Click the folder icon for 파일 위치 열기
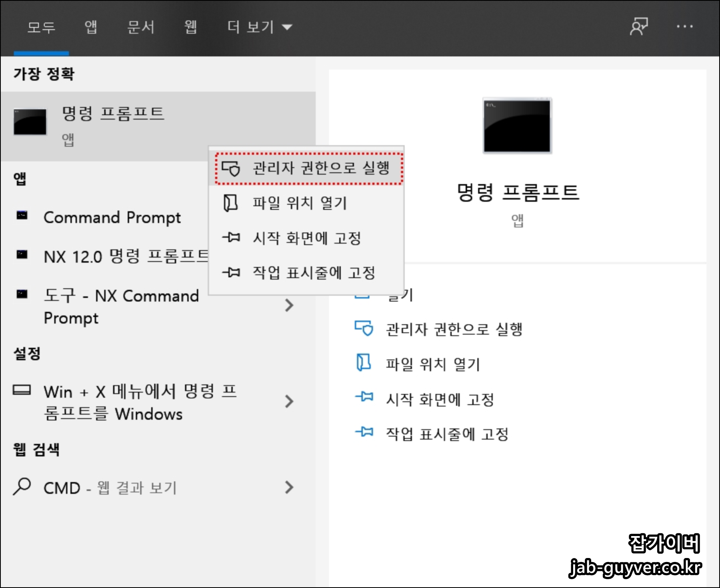720x588 pixels. pos(230,203)
